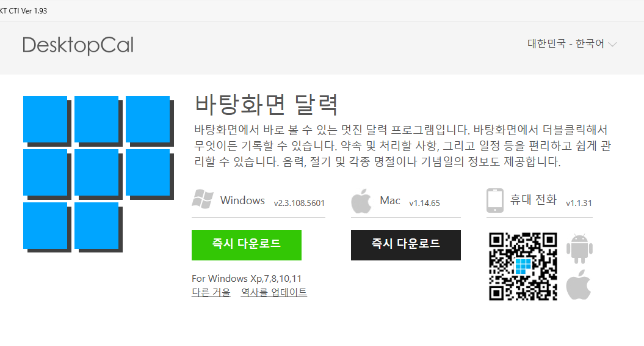Click the 휴대 전화 label

533,200
